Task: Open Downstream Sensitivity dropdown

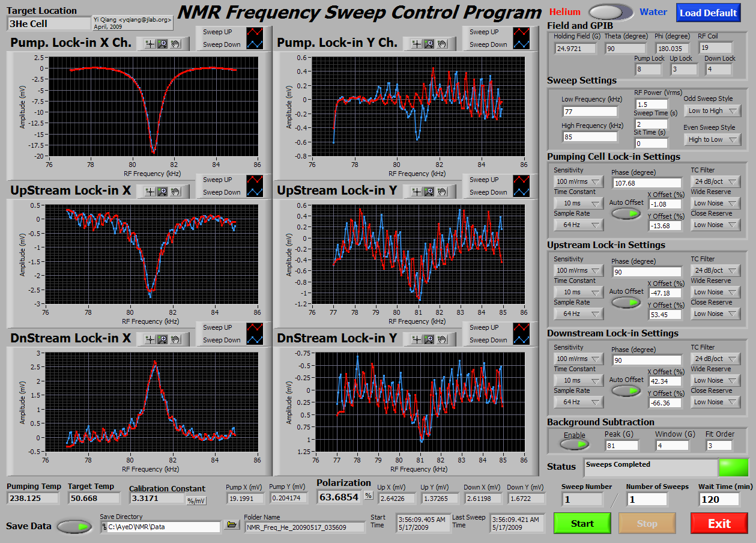Action: (x=579, y=359)
